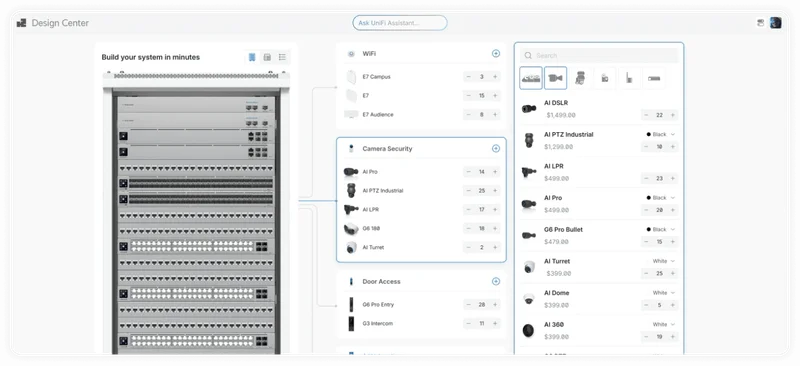
Task: Select the G6 Pro Bullet product name
Action: pos(563,229)
